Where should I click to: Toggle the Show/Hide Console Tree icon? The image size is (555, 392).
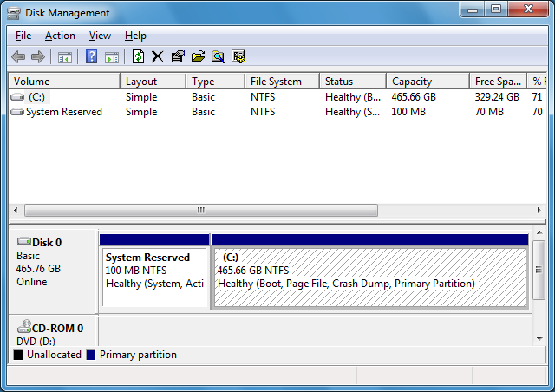click(x=65, y=57)
